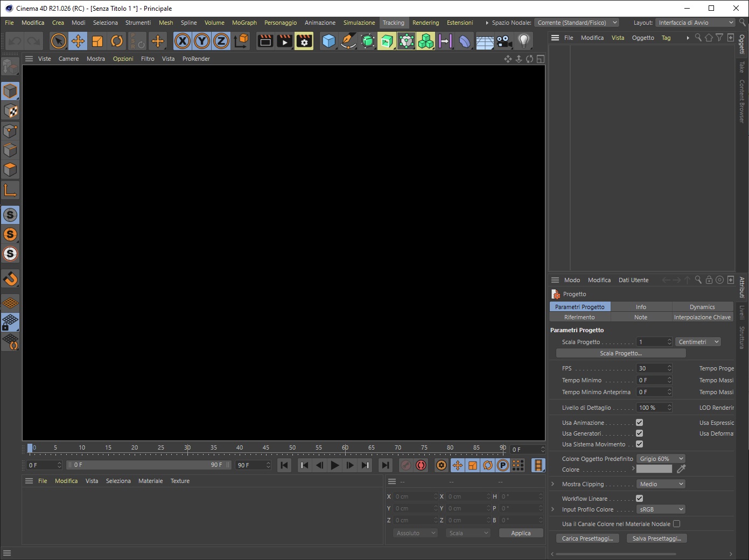
Task: Select the Live Selection tool
Action: click(59, 41)
